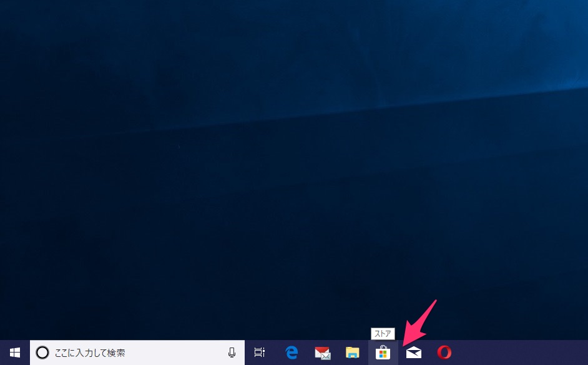
Task: Focus the ここに入力して検索 search box
Action: coord(137,353)
